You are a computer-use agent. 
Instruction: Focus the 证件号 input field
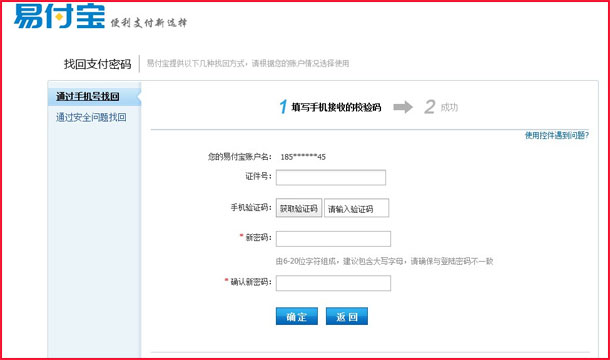point(331,177)
